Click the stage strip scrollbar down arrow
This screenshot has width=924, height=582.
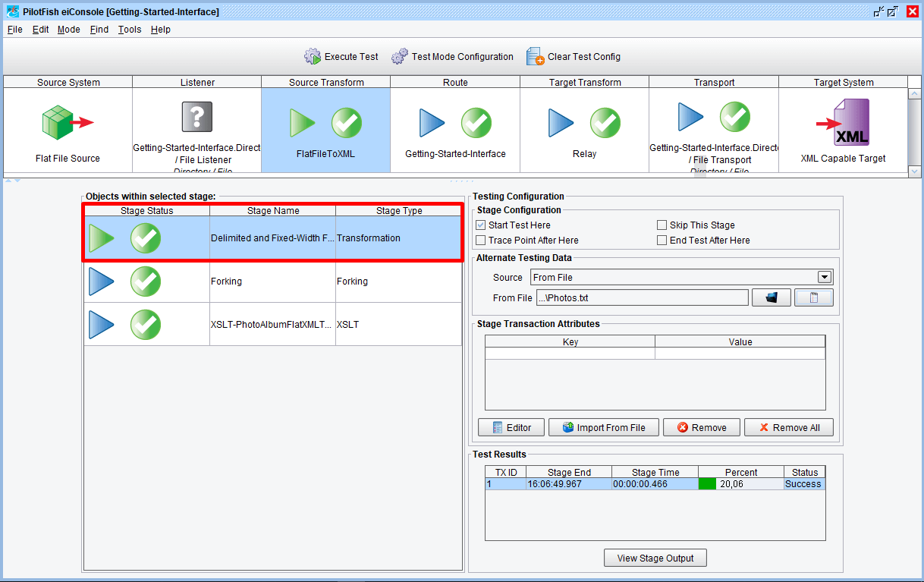coord(914,172)
